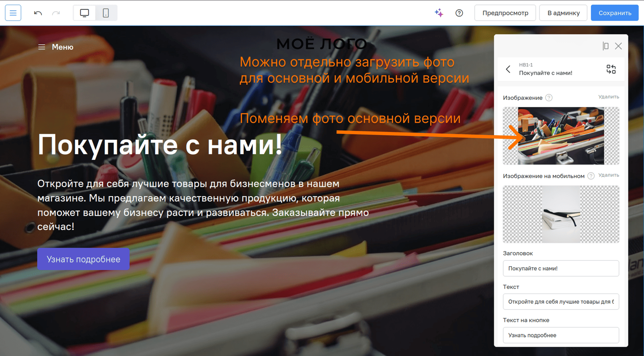Go back from HB1-1 settings
The height and width of the screenshot is (356, 644).
(508, 69)
